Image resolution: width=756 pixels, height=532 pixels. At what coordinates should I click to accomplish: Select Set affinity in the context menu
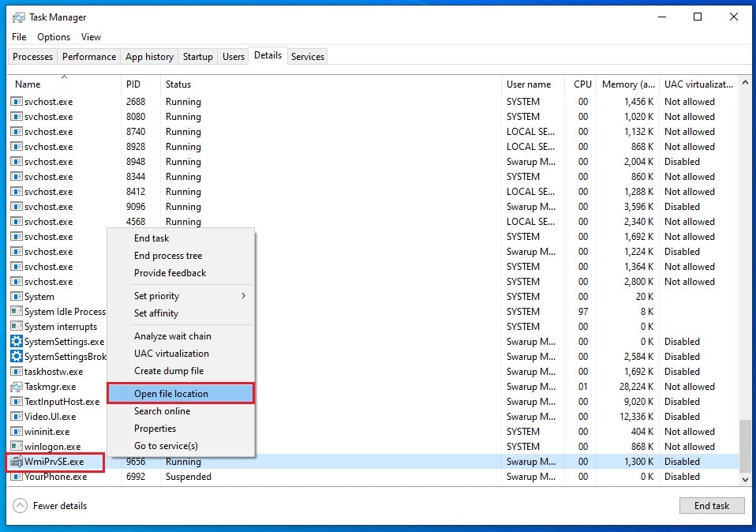coord(181,313)
